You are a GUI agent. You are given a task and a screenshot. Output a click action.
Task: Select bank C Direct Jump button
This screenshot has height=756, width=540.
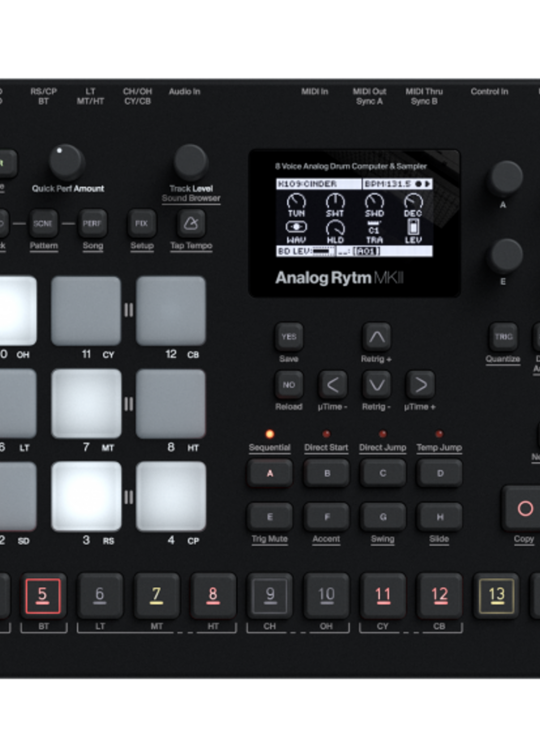tap(383, 473)
